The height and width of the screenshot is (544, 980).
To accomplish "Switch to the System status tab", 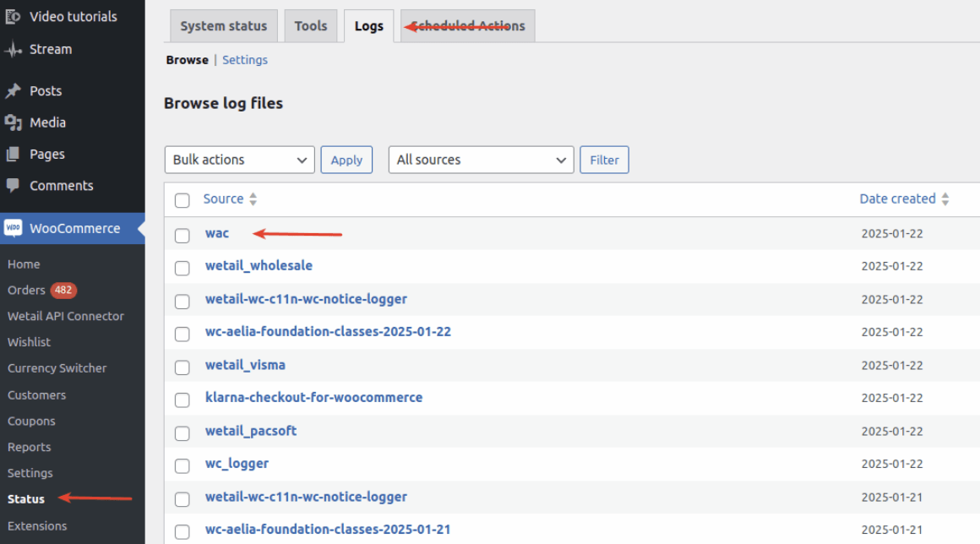I will click(224, 26).
